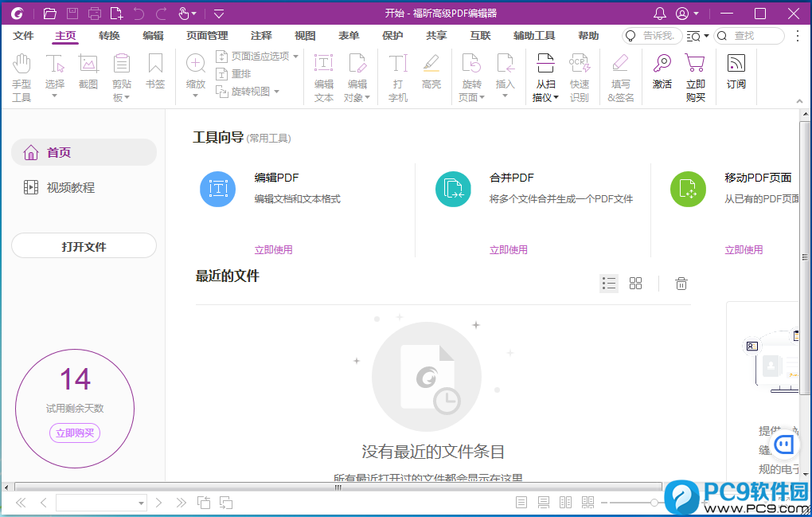
Task: Expand Page Fit Options (页面适应选项) dropdown
Action: point(295,56)
